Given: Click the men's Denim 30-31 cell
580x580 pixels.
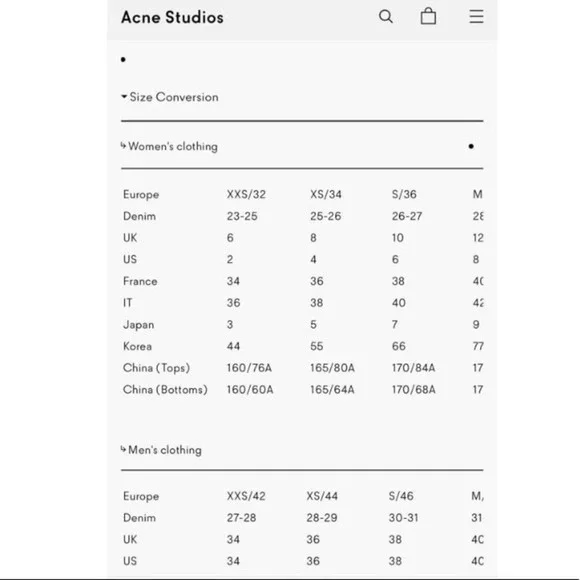Looking at the screenshot, I should pos(404,518).
